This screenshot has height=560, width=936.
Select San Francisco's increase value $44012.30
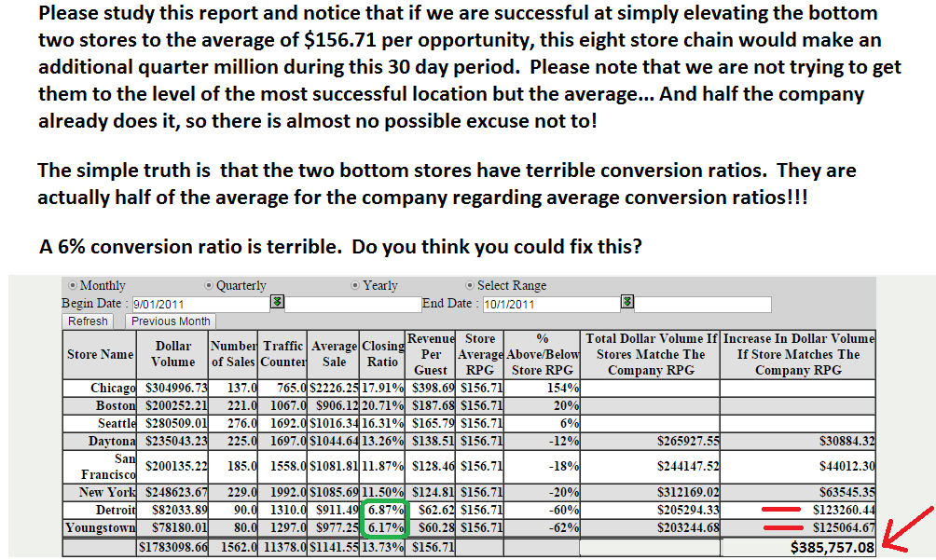798,467
